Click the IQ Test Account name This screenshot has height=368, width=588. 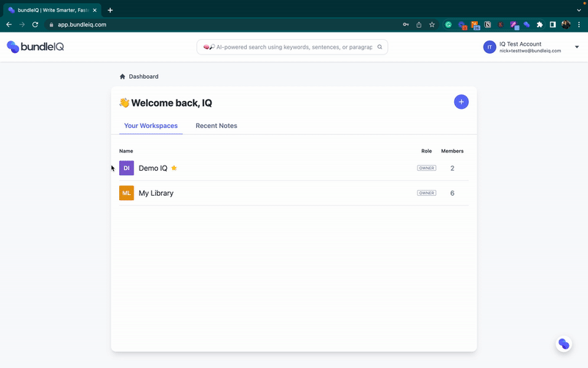(x=520, y=44)
